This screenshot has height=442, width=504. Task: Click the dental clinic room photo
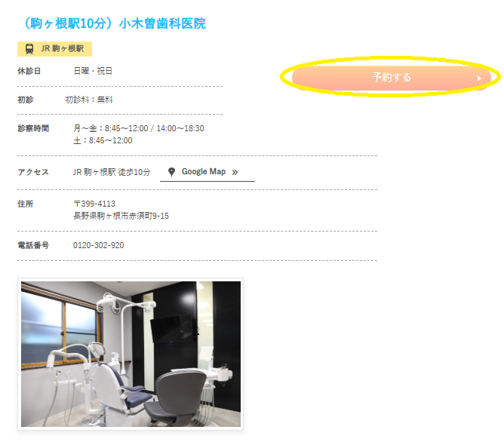[x=131, y=354]
